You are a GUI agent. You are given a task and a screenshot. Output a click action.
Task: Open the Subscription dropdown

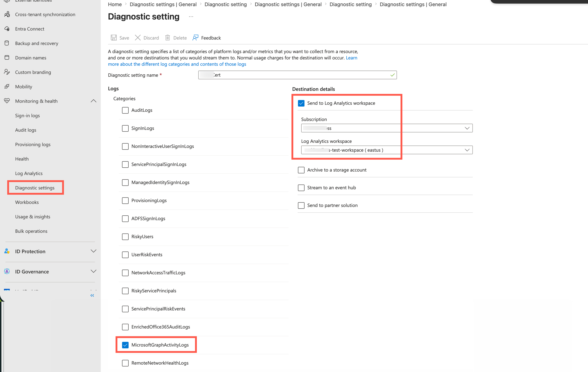click(387, 128)
